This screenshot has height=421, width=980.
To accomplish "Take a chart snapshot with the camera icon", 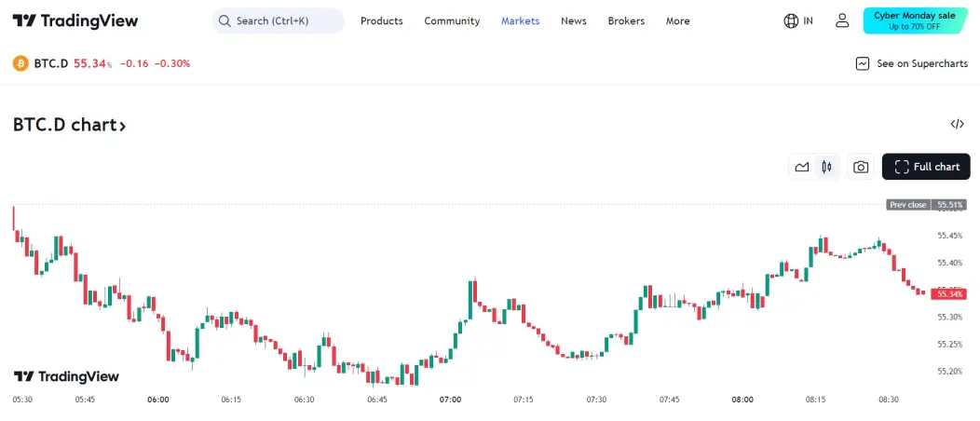I will (x=861, y=167).
